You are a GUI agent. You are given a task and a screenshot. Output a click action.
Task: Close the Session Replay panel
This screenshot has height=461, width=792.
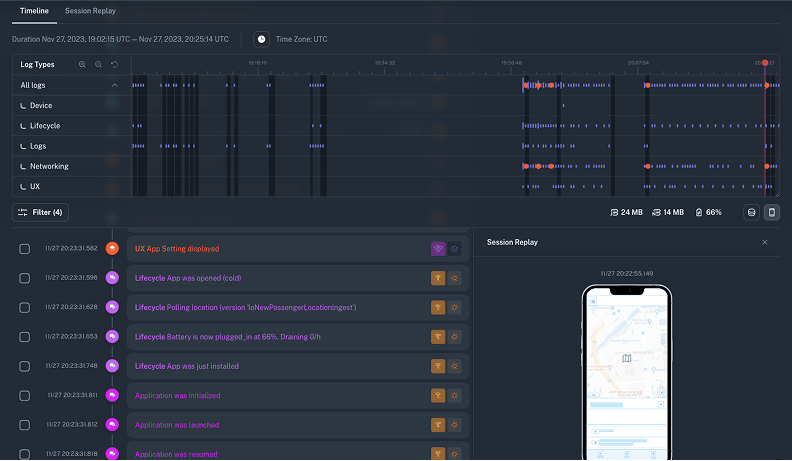pyautogui.click(x=765, y=242)
